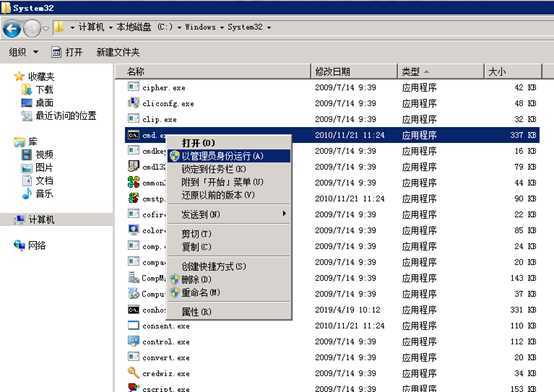This screenshot has width=554, height=392.
Task: Select 计算机 in the navigation pane
Action: 35,220
